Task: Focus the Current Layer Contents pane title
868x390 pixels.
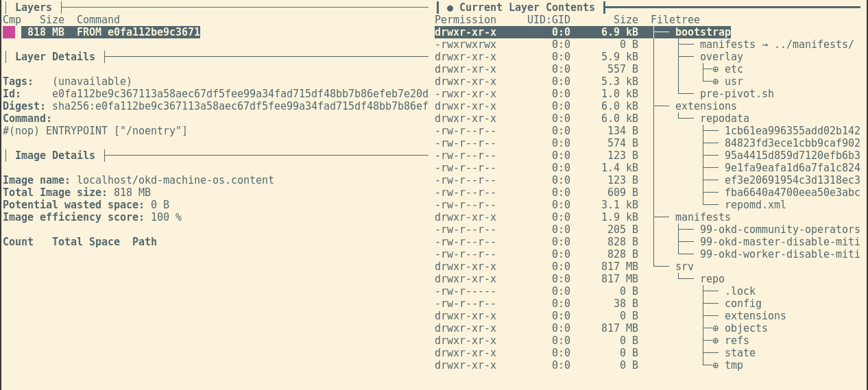Action: 527,8
